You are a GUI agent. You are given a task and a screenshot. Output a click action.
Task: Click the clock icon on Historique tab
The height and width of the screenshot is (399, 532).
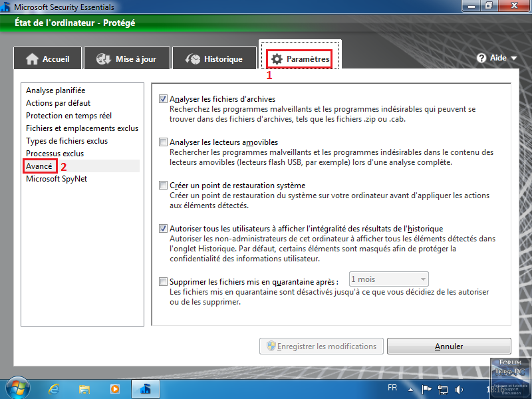pos(193,59)
